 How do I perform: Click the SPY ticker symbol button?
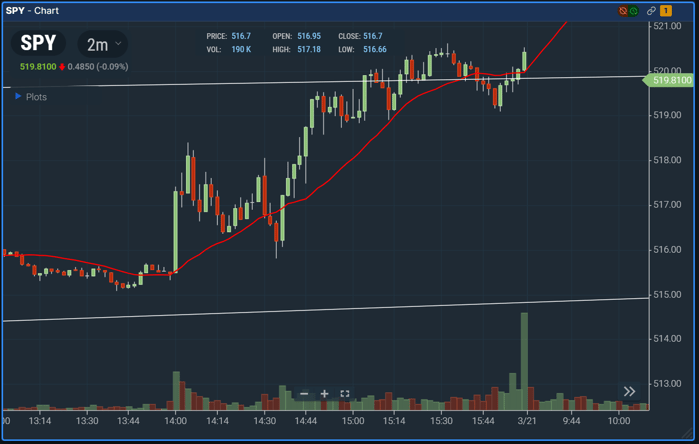tap(40, 44)
